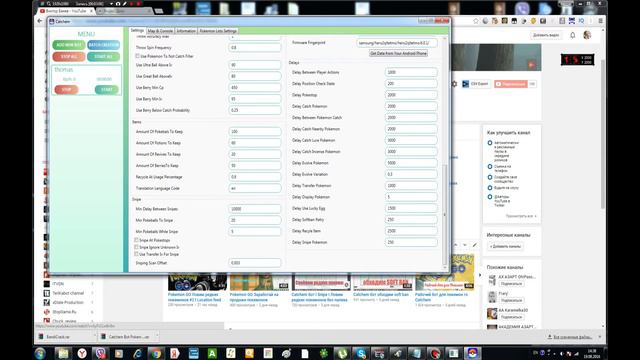Image resolution: width=640 pixels, height=360 pixels.
Task: Click the CSV Export button on YouTube
Action: coord(476,84)
